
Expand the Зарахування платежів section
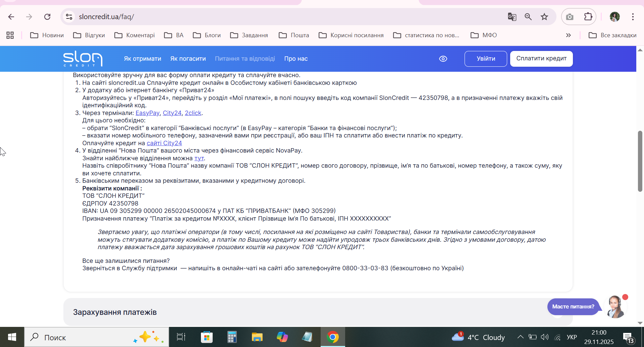pos(318,312)
